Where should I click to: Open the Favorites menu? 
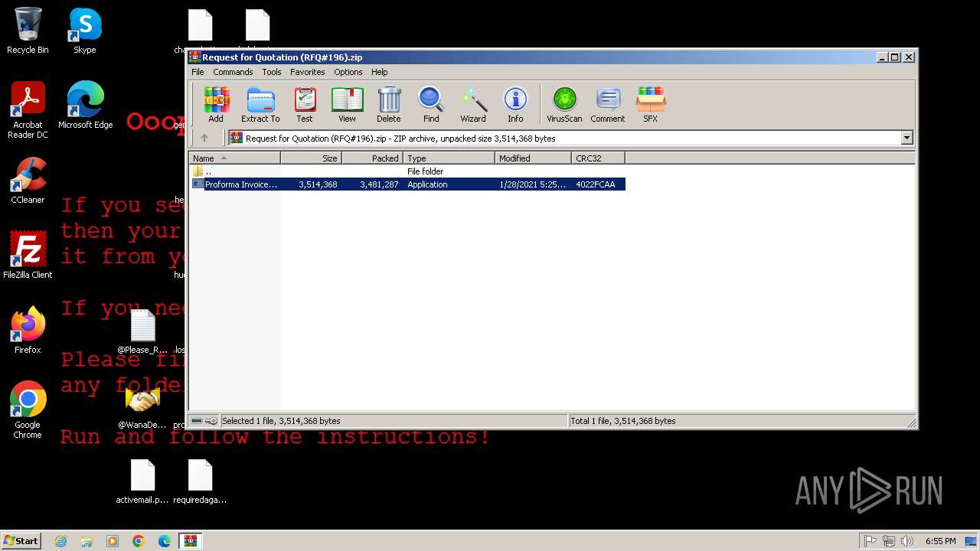pyautogui.click(x=307, y=72)
